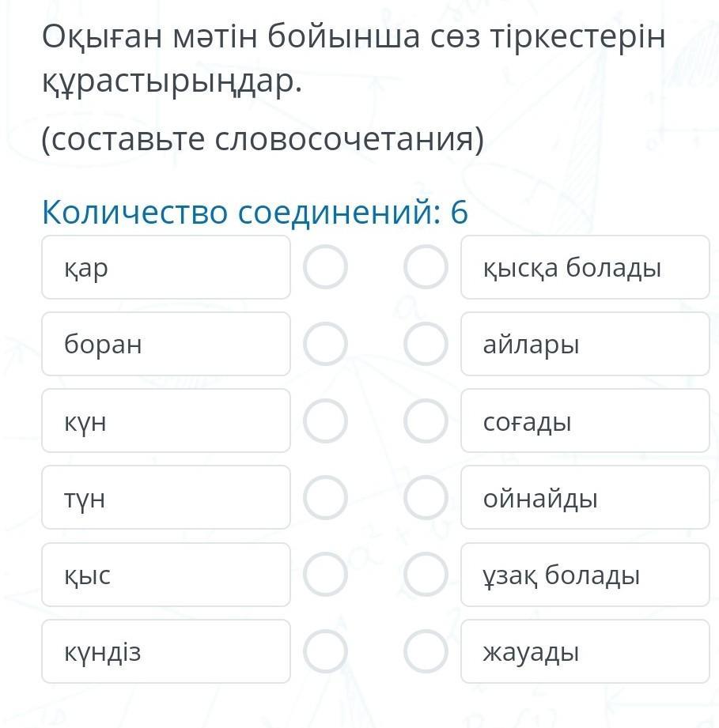Choose the соғады answer box
719x728 pixels.
(x=585, y=421)
